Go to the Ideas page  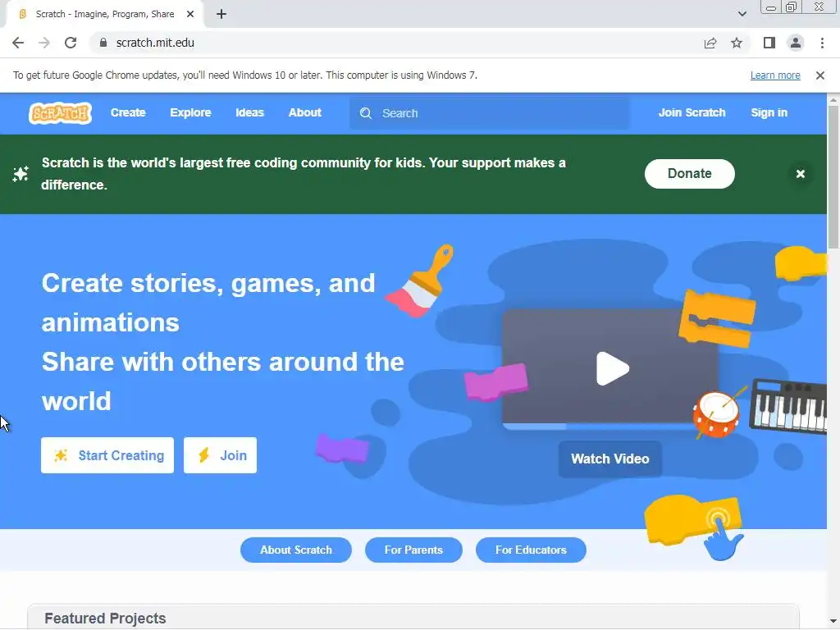249,112
